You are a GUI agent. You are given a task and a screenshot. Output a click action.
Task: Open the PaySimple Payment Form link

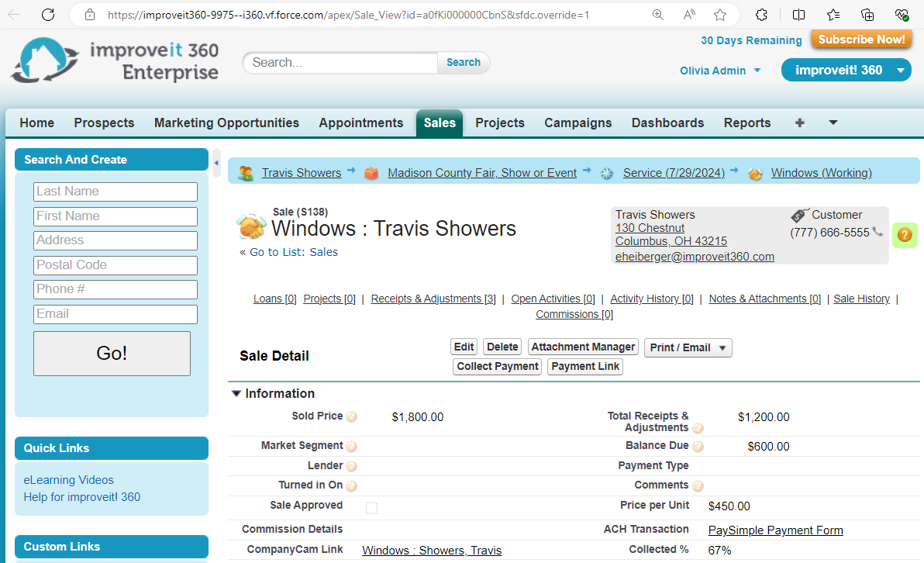point(775,530)
